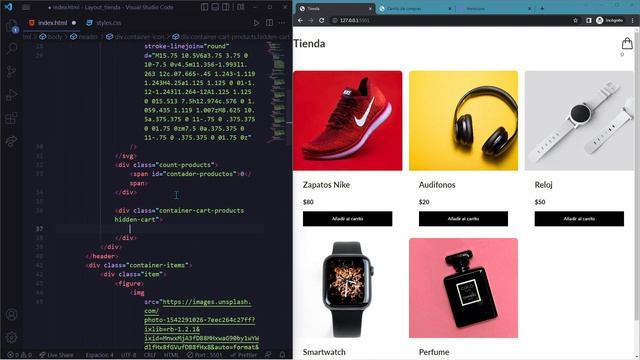Toggle the bottom panel layout icon
Viewport: 640px width, 360px height.
click(215, 7)
